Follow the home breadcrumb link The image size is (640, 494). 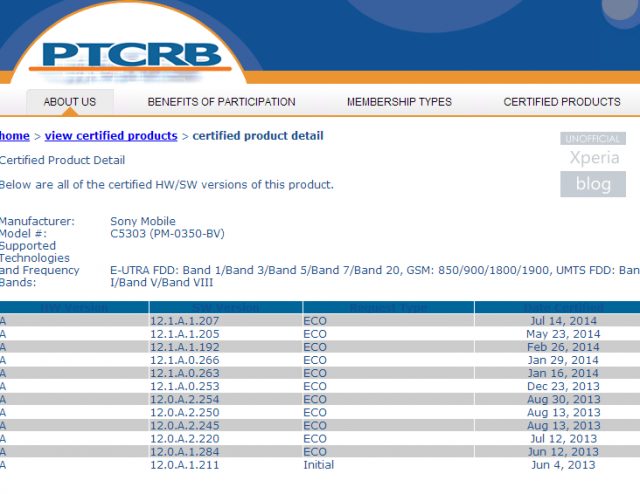[15, 136]
